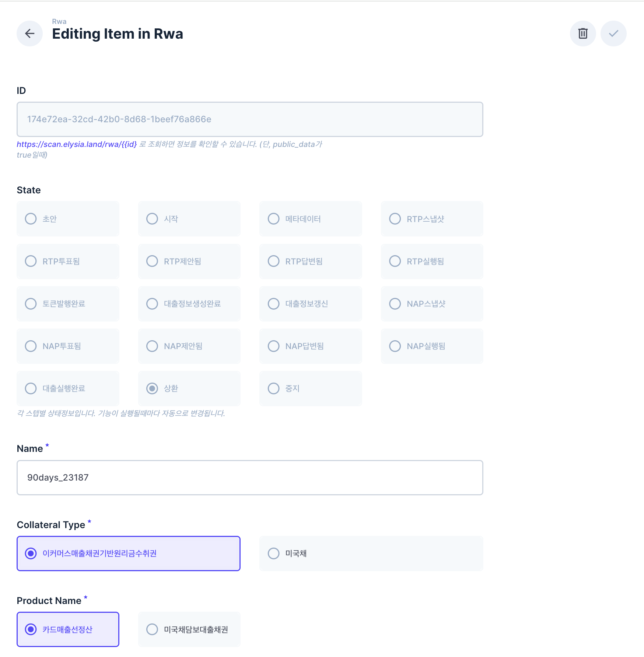Image resolution: width=644 pixels, height=657 pixels.
Task: Select the 상환 state radio button
Action: 152,389
